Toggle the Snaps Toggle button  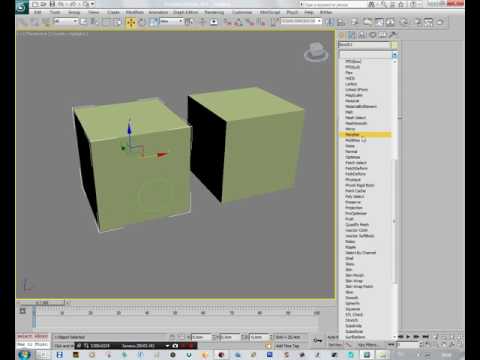(227, 22)
